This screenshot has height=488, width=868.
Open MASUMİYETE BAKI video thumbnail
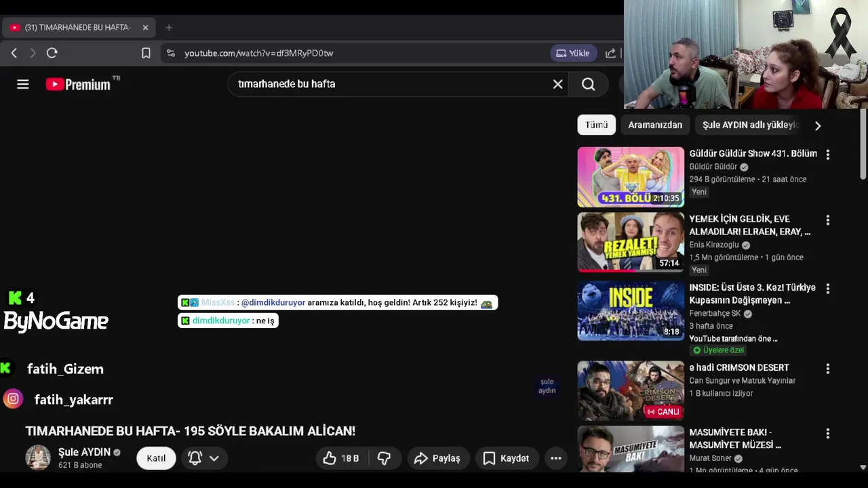[x=631, y=449]
